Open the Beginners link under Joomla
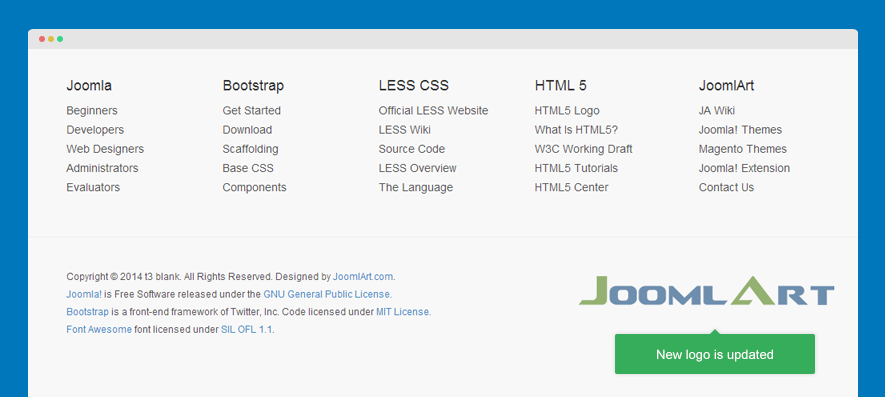This screenshot has height=397, width=885. [x=92, y=111]
